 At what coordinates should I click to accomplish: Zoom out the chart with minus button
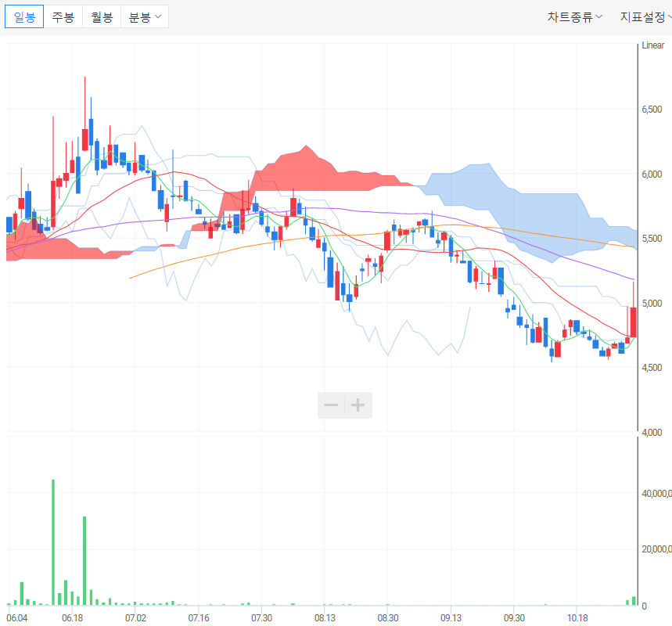click(331, 405)
